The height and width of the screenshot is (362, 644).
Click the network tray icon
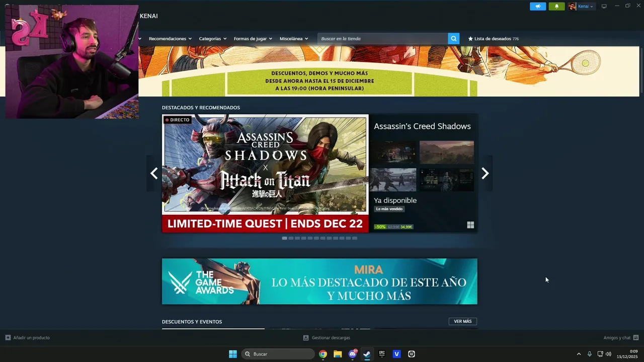click(600, 354)
